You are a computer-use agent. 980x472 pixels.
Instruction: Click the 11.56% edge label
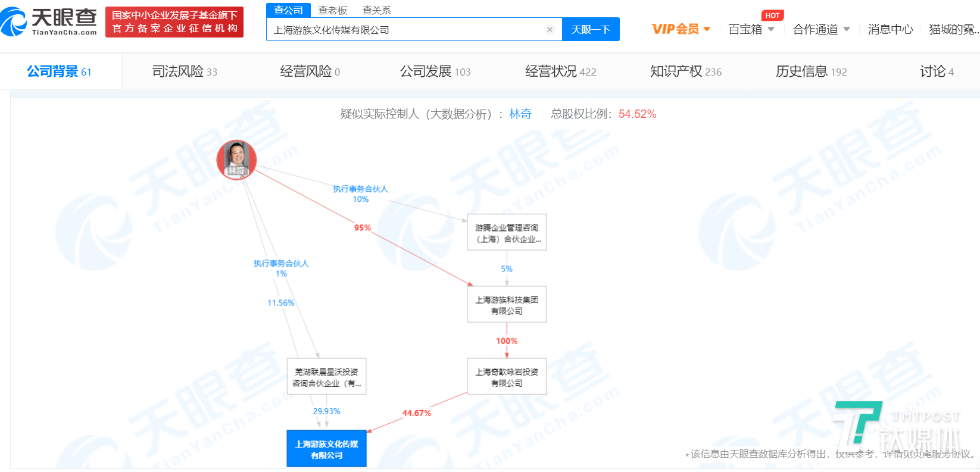[x=280, y=302]
